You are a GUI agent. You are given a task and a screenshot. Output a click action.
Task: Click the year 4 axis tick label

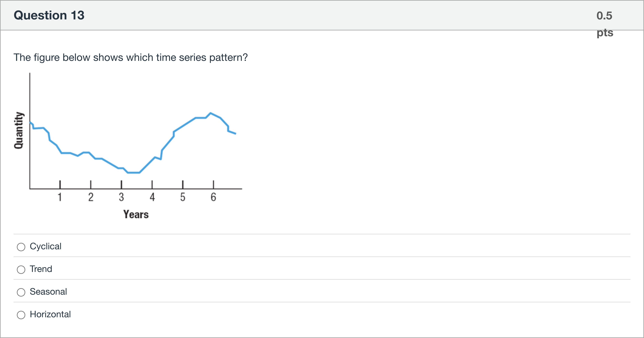152,197
